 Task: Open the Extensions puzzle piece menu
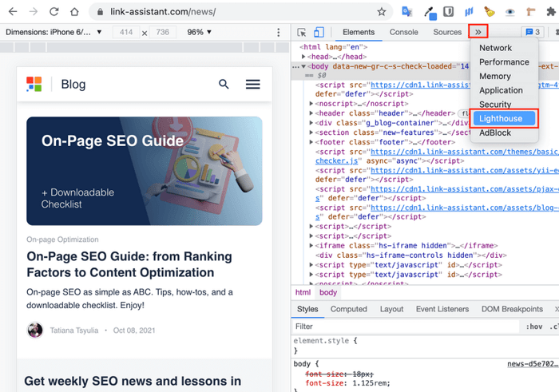[551, 12]
